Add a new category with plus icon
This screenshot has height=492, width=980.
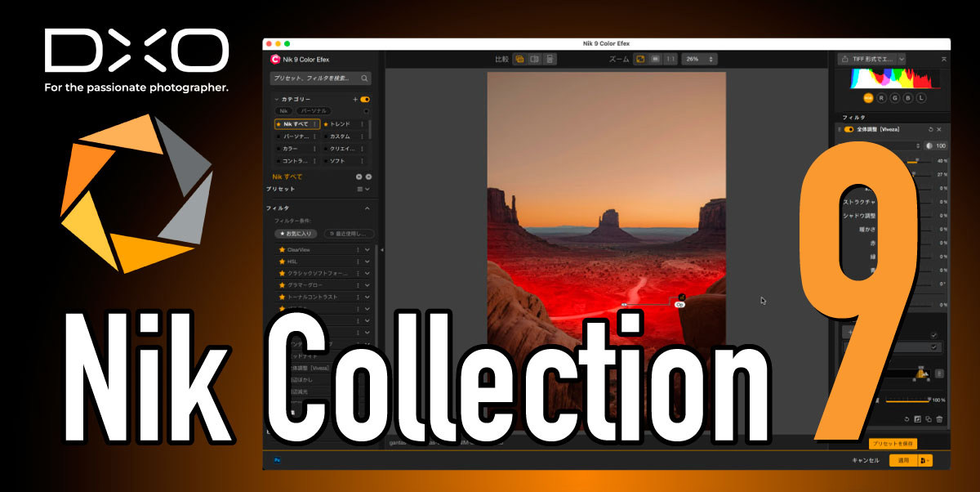(x=355, y=99)
